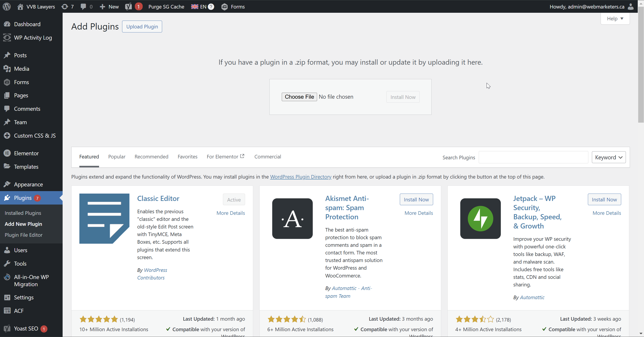The image size is (644, 337).
Task: Expand the Help dropdown
Action: pos(615,19)
